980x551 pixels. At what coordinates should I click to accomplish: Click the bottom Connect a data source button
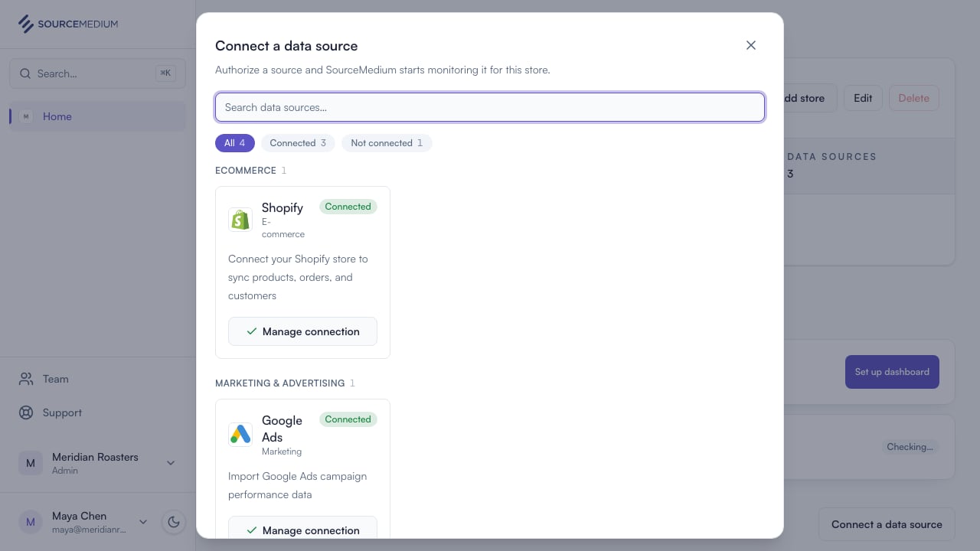pyautogui.click(x=887, y=524)
